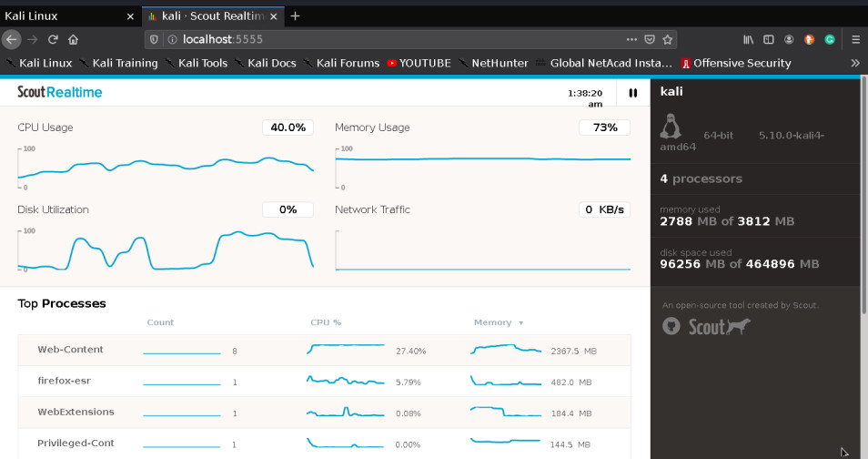Click the browser Back arrow button

pos(12,39)
